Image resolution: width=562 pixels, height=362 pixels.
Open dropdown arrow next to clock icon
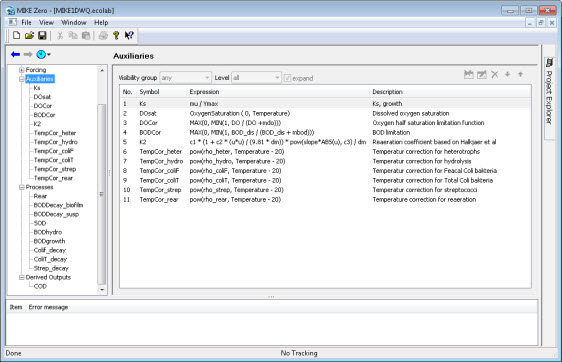49,55
